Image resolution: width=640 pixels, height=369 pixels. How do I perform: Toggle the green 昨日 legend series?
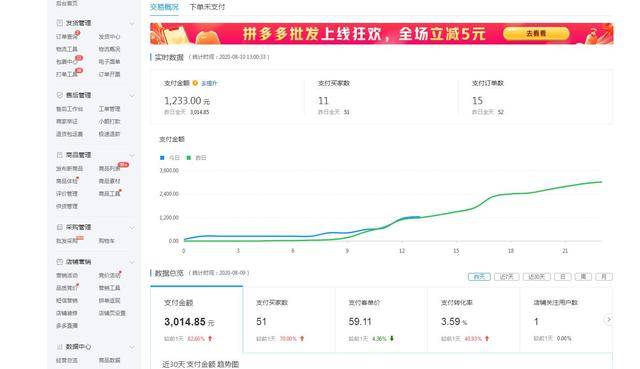coord(196,158)
